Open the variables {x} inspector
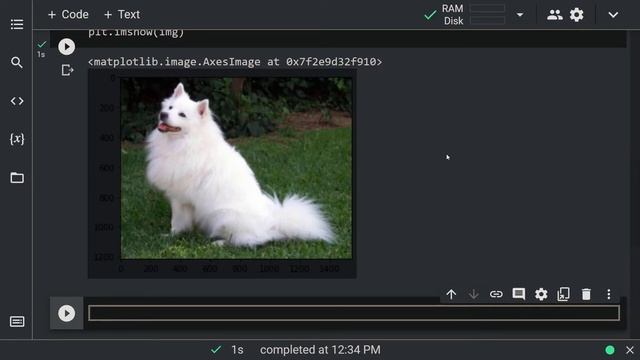The height and width of the screenshot is (360, 640). (x=17, y=139)
